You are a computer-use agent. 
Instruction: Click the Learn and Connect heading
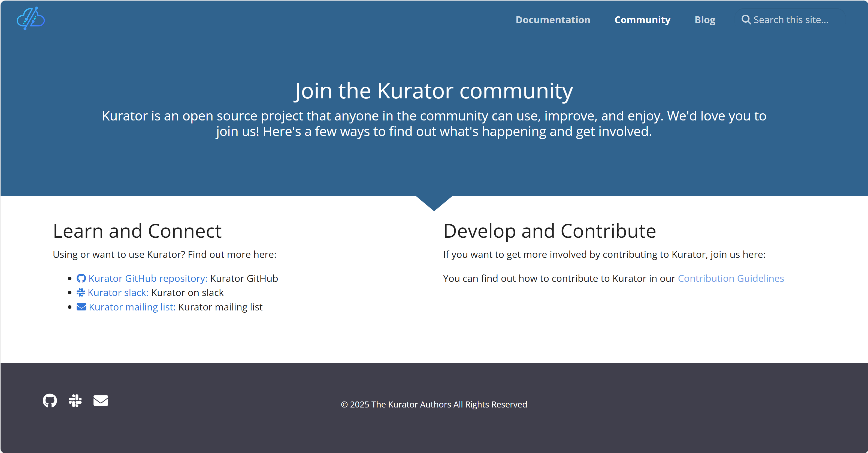(x=137, y=231)
